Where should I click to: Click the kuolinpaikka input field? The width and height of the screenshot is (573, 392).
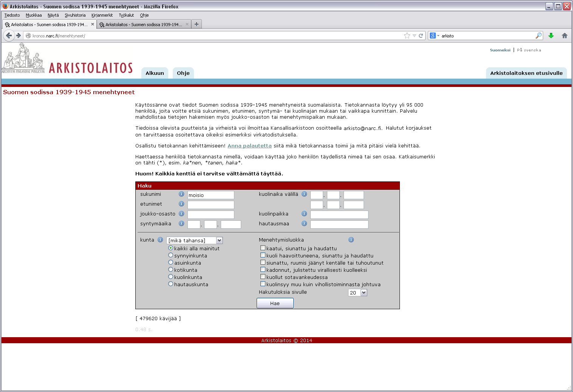(x=339, y=215)
